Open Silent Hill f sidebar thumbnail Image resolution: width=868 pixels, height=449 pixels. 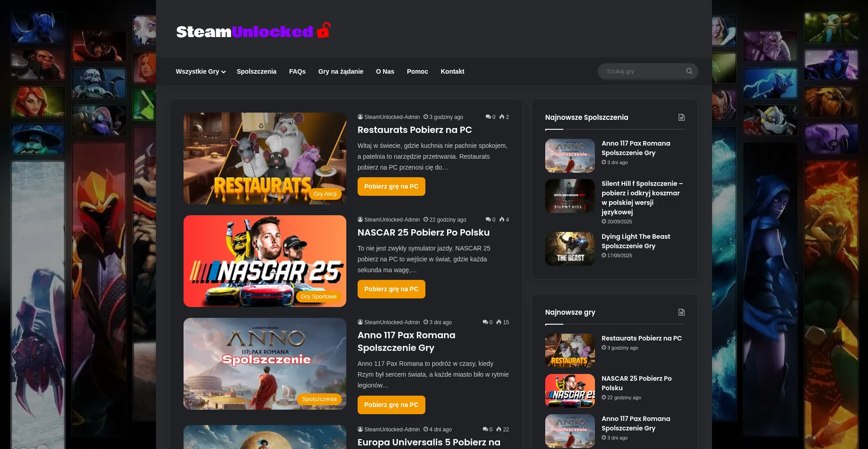pos(570,196)
